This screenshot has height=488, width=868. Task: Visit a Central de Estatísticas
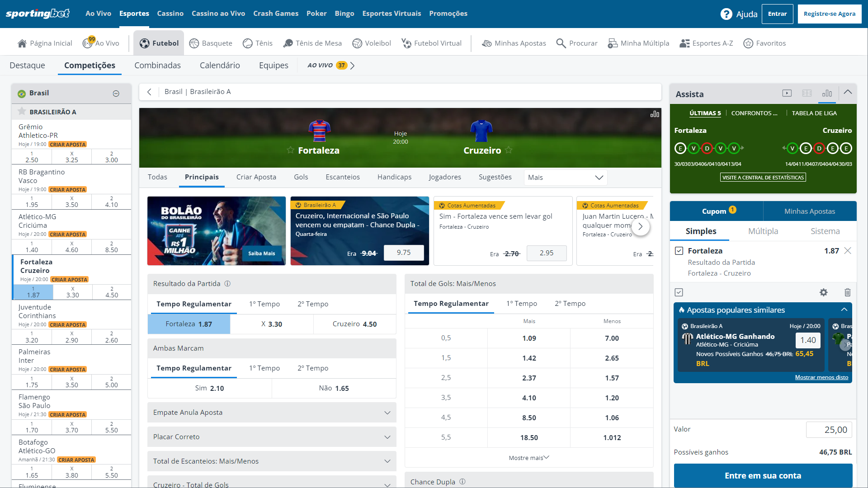(x=763, y=178)
